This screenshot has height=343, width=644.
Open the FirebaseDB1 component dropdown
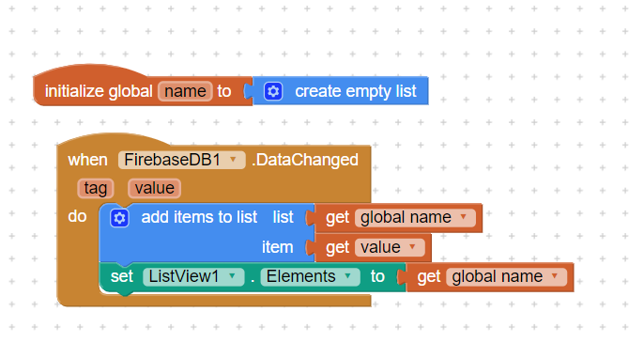[x=233, y=160]
